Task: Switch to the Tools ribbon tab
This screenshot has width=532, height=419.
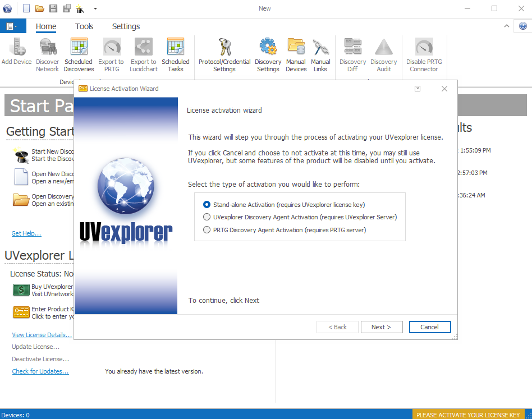Action: pos(84,26)
